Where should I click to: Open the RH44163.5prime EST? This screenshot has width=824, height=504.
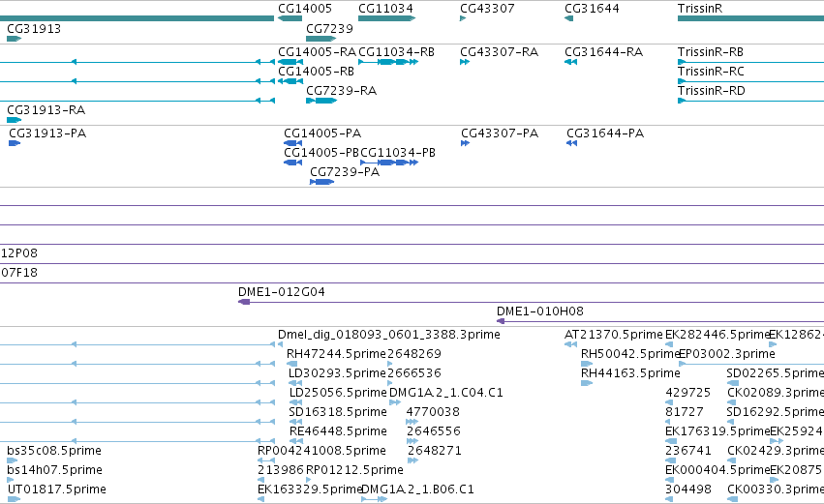[x=587, y=383]
